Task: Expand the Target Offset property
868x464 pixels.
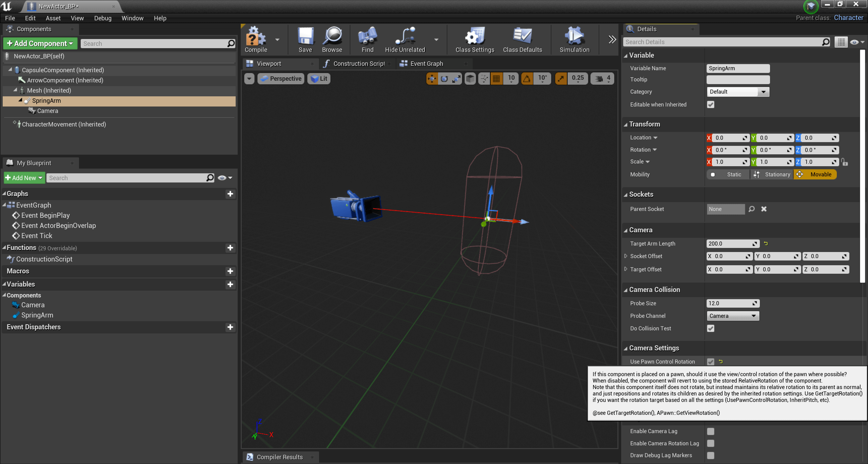Action: click(626, 269)
